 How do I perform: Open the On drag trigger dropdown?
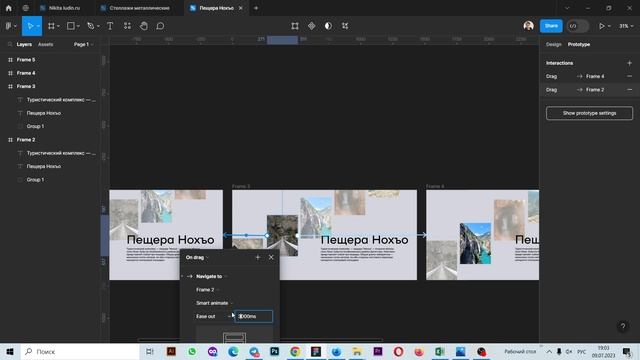tap(197, 258)
